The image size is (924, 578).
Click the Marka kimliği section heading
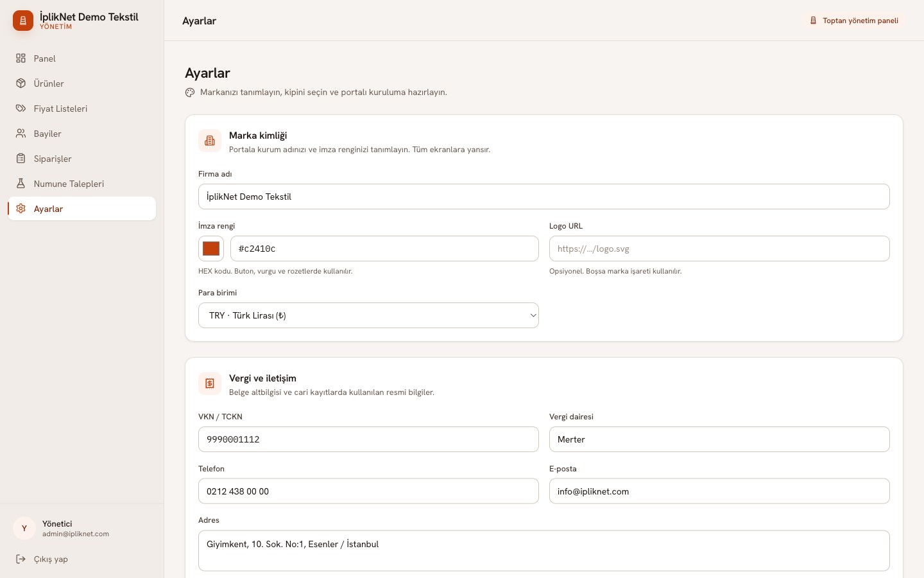click(258, 136)
